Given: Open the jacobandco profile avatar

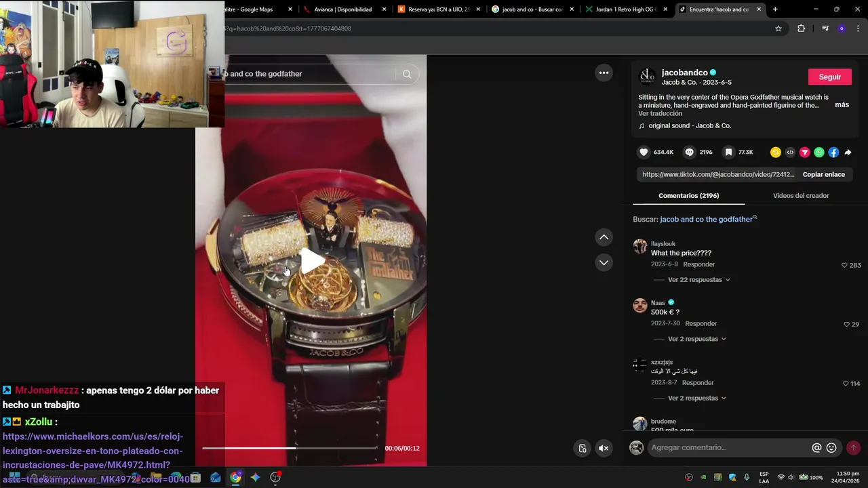Looking at the screenshot, I should (647, 77).
